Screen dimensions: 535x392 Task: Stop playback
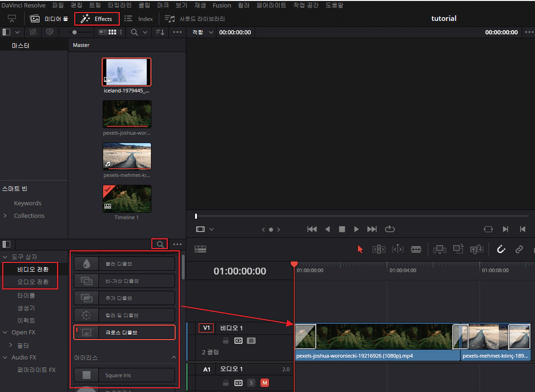click(342, 229)
